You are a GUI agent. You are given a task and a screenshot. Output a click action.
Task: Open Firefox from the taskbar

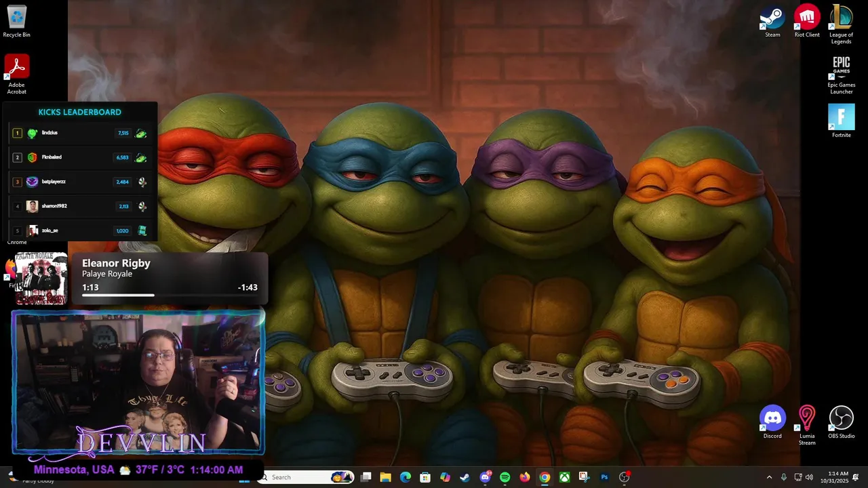tap(525, 477)
